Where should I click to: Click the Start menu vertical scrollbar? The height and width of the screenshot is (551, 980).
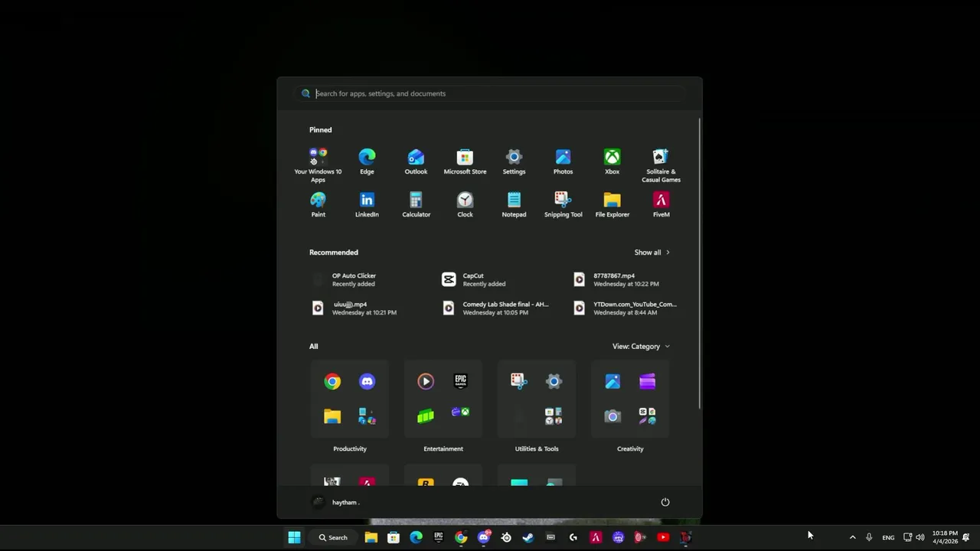pyautogui.click(x=699, y=264)
